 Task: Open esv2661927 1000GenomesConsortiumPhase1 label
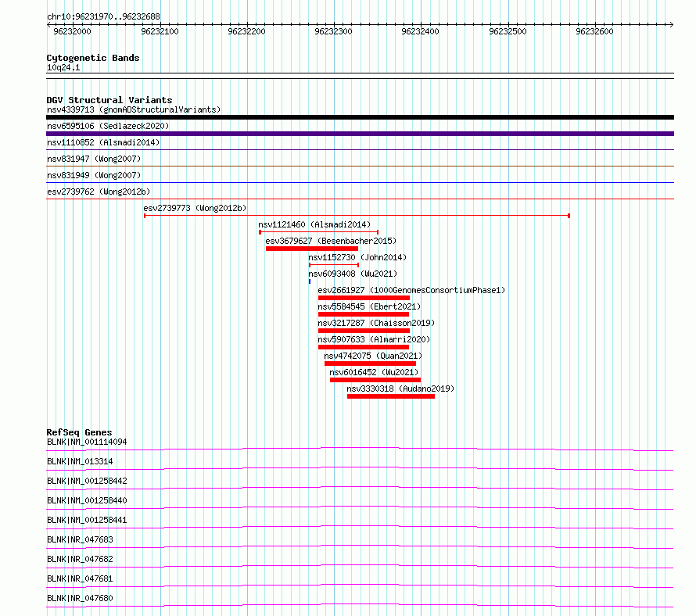[x=411, y=290]
